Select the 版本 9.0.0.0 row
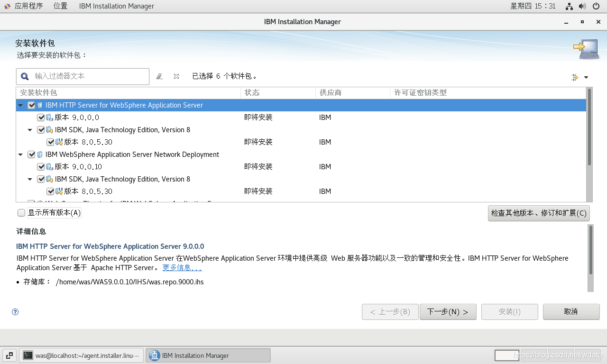 pos(301,118)
